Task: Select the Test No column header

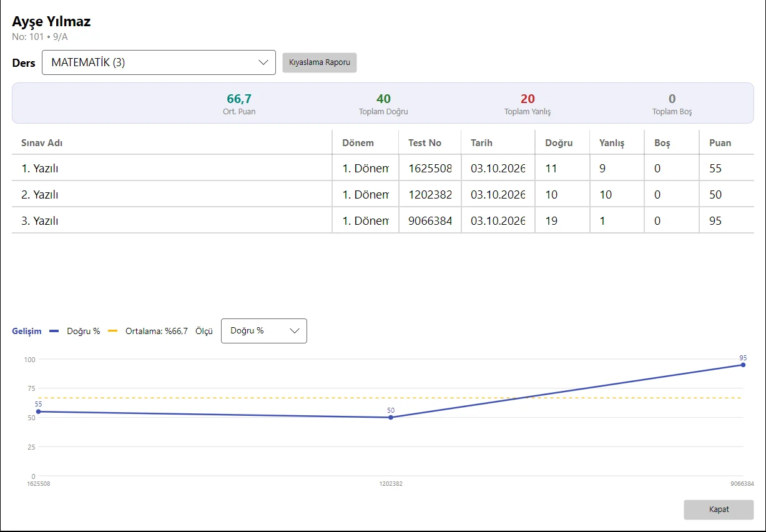Action: pyautogui.click(x=425, y=143)
